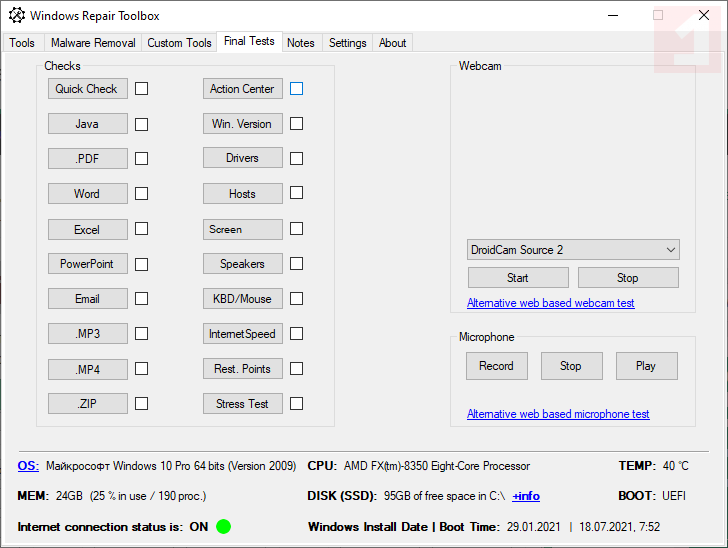Run the .MP4 playback test
This screenshot has width=728, height=548.
[88, 369]
